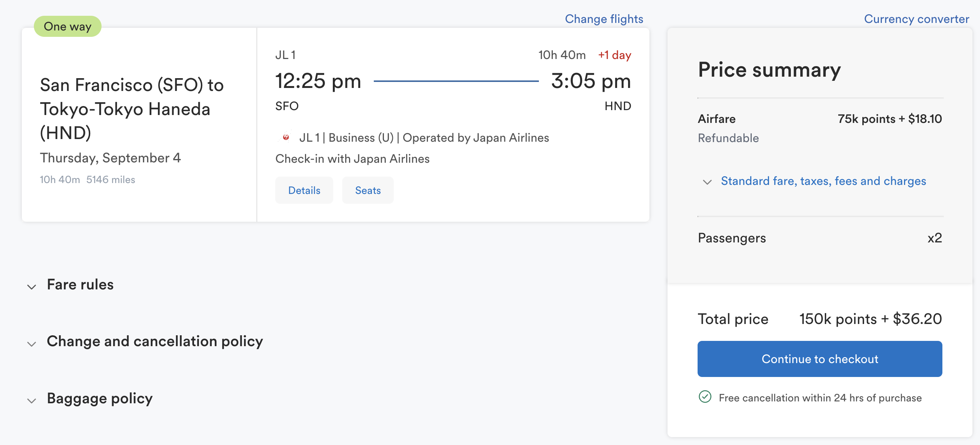Click the green free cancellation checkmark icon
This screenshot has height=445, width=980.
pos(705,397)
